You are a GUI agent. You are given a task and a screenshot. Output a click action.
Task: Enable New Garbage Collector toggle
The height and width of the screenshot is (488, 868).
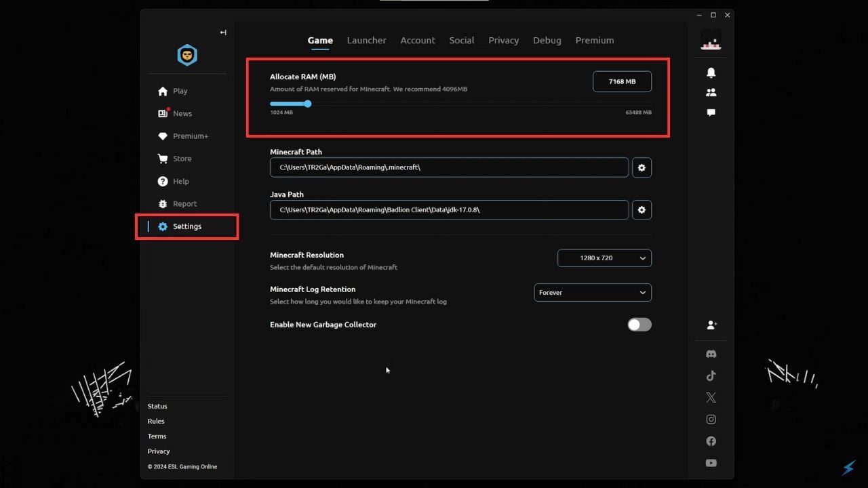[x=639, y=325]
